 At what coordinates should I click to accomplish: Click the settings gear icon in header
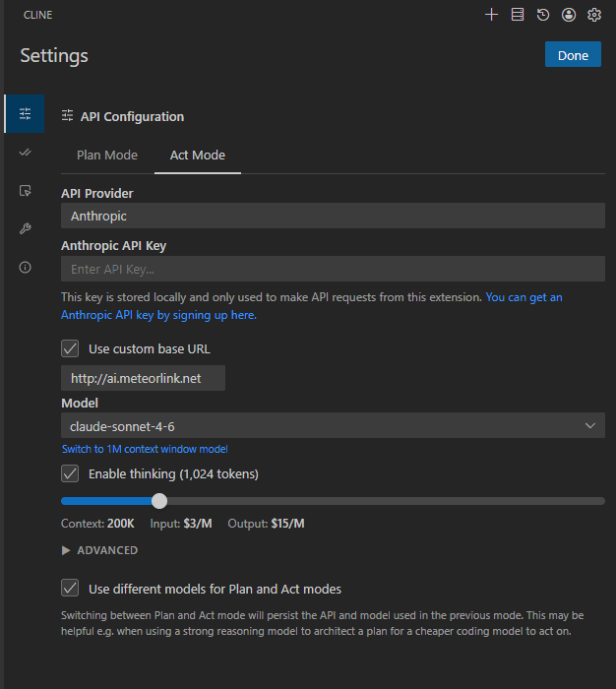(x=594, y=15)
